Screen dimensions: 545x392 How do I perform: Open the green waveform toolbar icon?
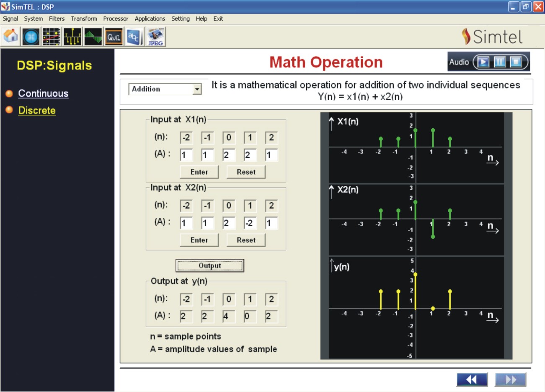coord(93,37)
